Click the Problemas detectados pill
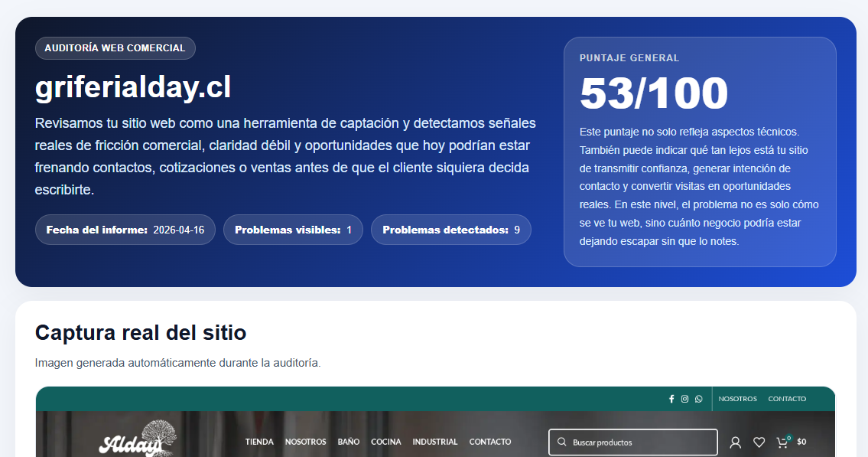Viewport: 868px width, 457px height. pyautogui.click(x=451, y=230)
